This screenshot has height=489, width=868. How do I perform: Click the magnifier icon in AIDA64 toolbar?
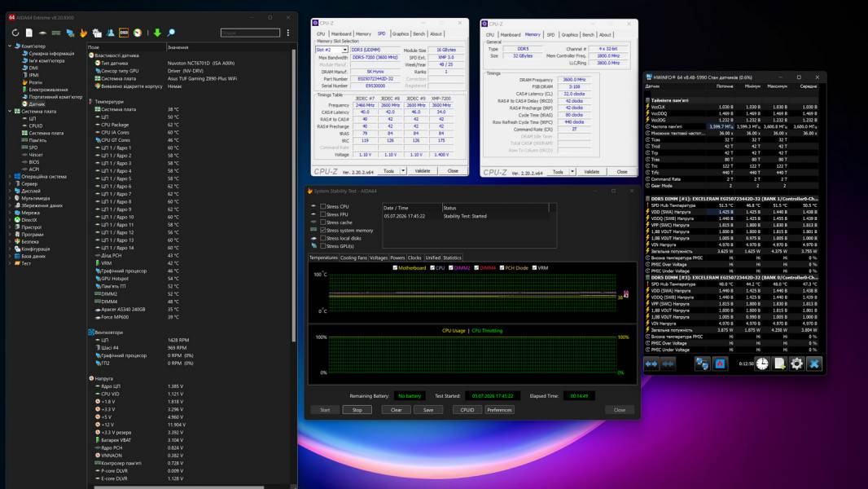(x=171, y=33)
